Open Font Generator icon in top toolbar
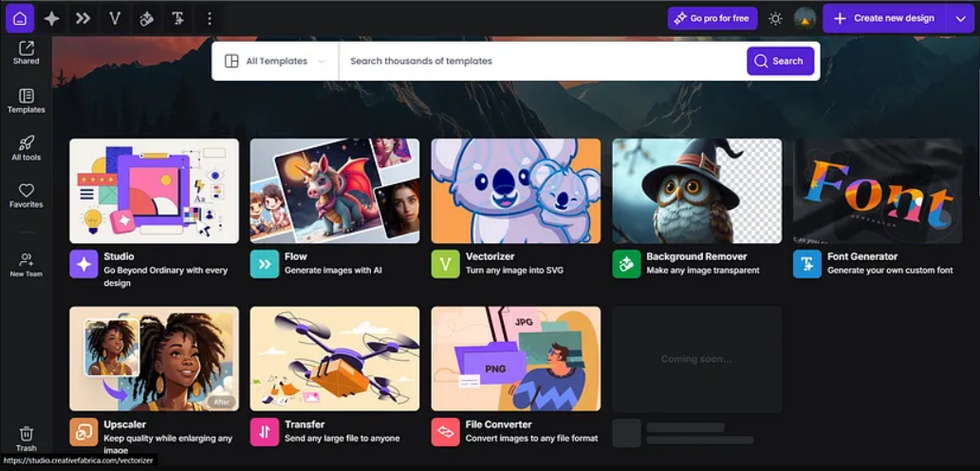The width and height of the screenshot is (980, 471). click(x=177, y=18)
